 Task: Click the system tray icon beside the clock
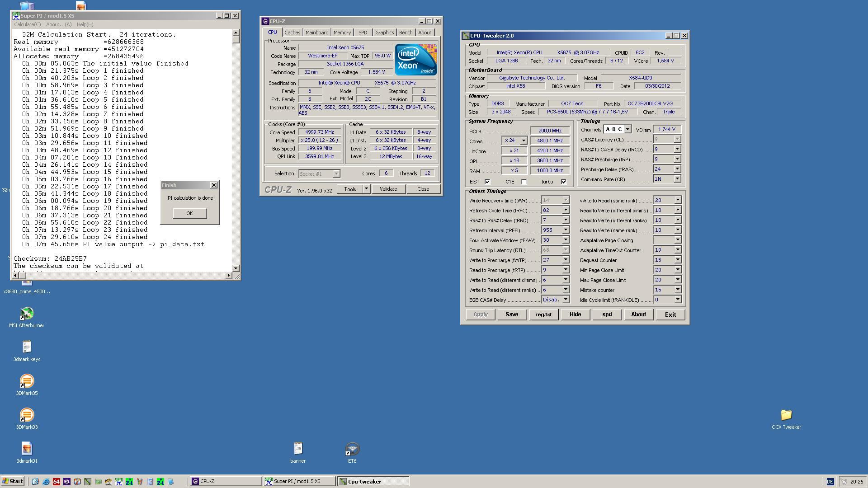pyautogui.click(x=844, y=482)
